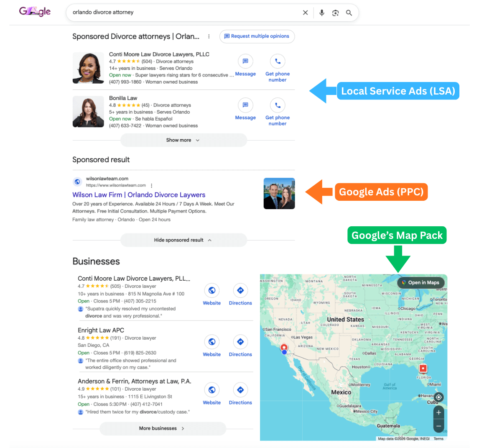The width and height of the screenshot is (479, 448).
Task: Expand Show more local service ads
Action: [183, 140]
